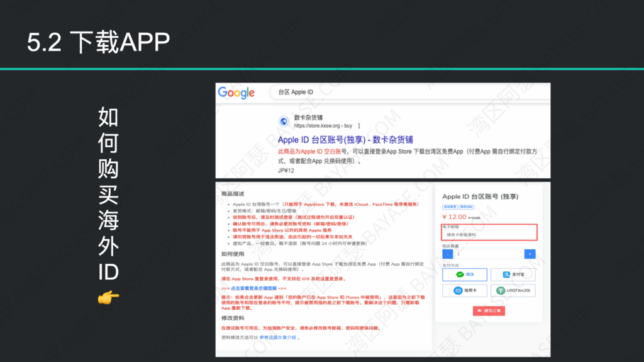Click the WeChat green logo icon
Viewport: 644px width, 362px height.
tap(460, 274)
